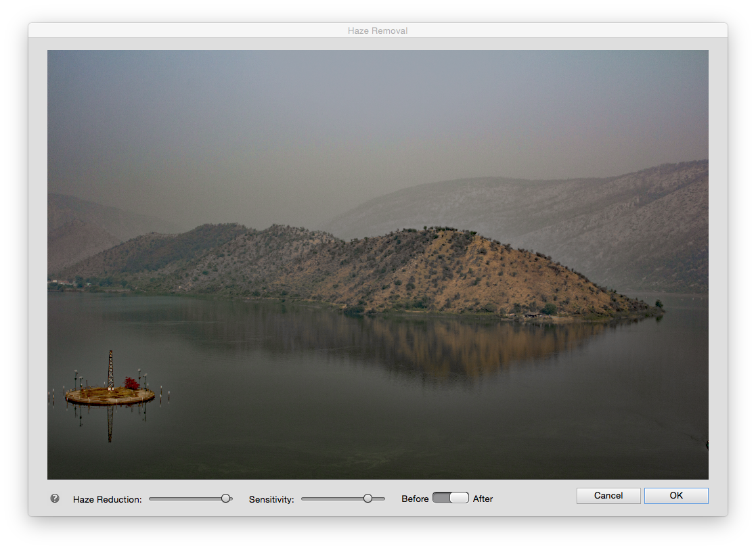
Task: Click the Haze Reduction label
Action: click(x=108, y=499)
